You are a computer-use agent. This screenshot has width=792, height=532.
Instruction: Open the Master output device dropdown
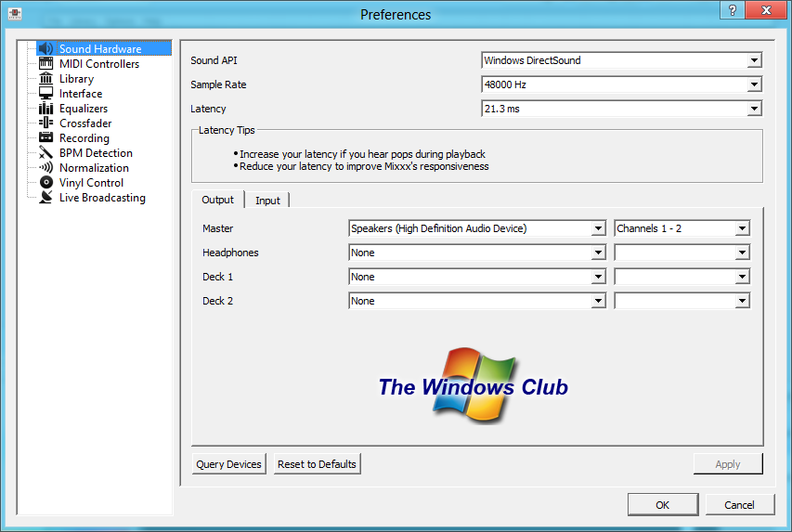coord(477,228)
